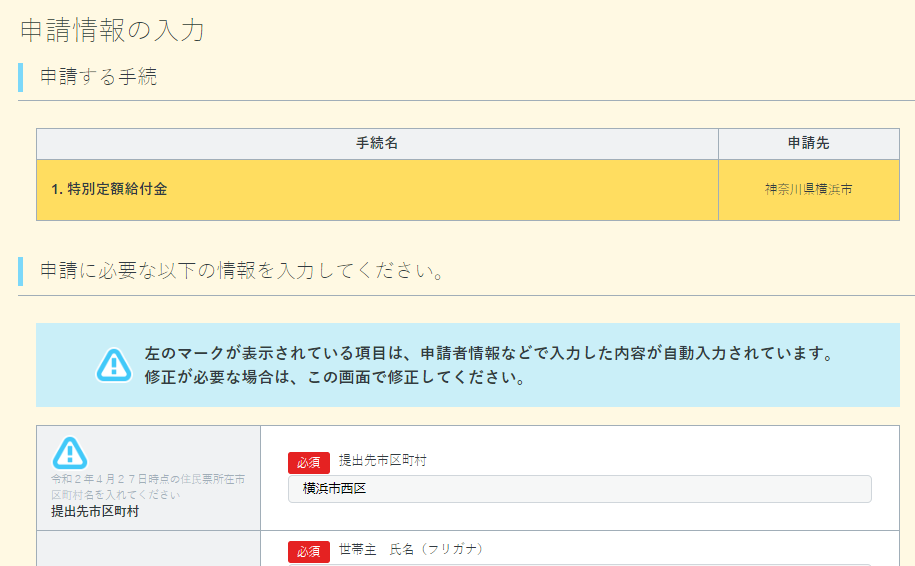Click the 提出先市区町村 input field containing 横浜市西区
The height and width of the screenshot is (566, 915).
579,488
